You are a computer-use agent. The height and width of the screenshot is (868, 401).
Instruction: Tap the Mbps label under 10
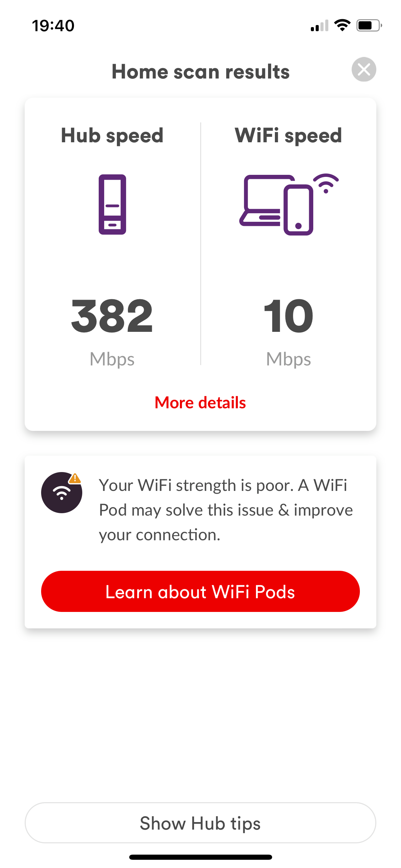coord(289,360)
